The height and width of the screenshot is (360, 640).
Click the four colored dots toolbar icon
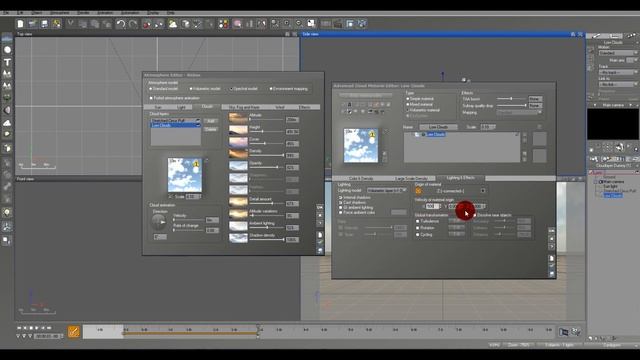tap(224, 24)
